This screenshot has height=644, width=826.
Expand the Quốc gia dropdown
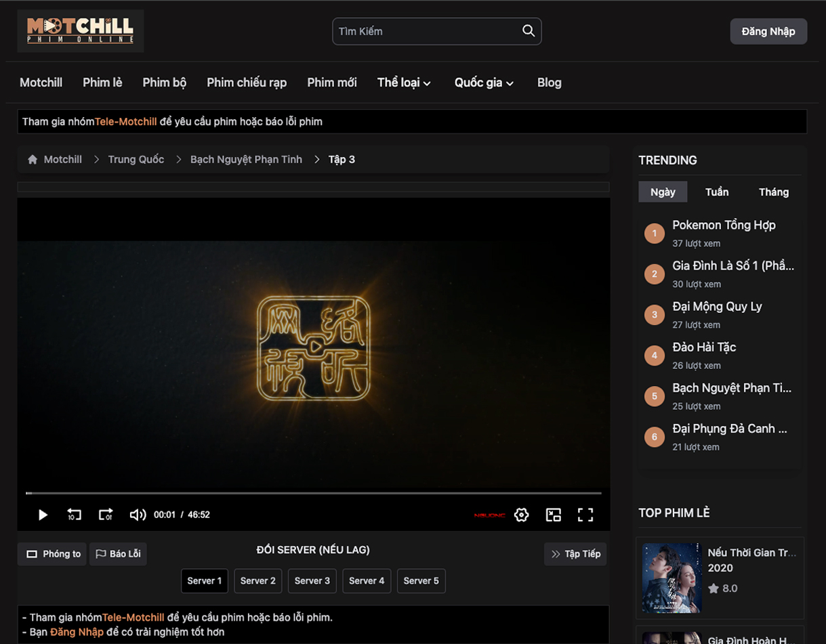[x=484, y=83]
